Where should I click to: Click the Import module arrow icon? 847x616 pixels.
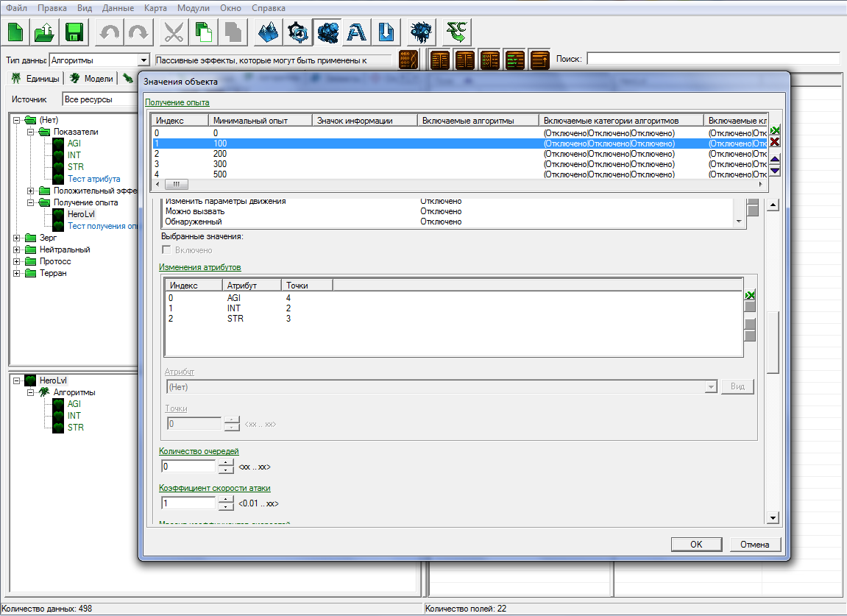386,32
